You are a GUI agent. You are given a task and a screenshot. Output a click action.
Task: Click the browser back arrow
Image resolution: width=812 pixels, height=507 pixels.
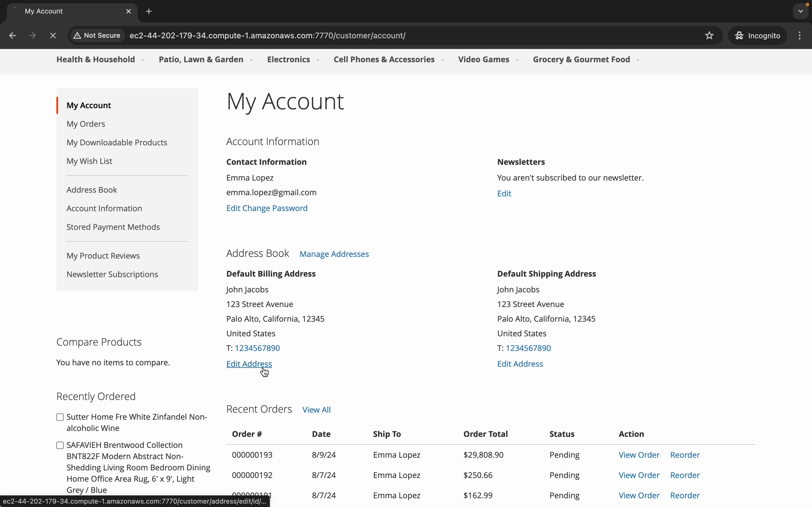click(12, 35)
